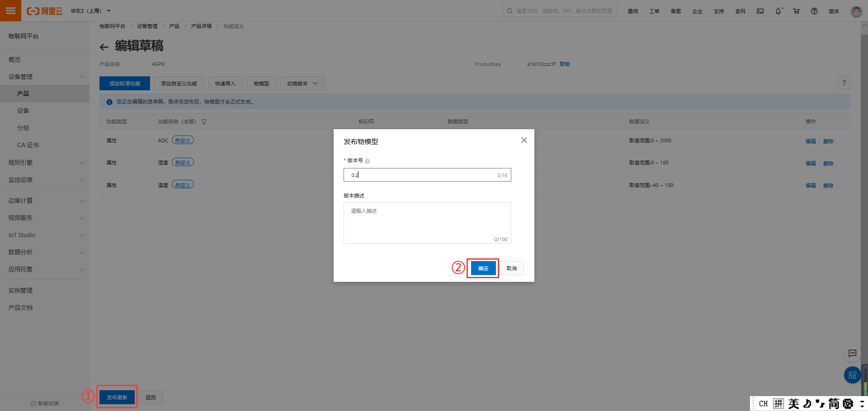Viewport: 868px width, 411px height.
Task: Open the user avatar menu
Action: click(x=856, y=11)
